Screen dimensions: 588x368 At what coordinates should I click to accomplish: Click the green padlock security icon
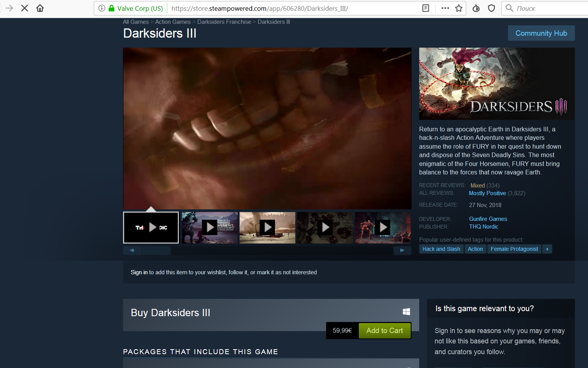(x=112, y=8)
